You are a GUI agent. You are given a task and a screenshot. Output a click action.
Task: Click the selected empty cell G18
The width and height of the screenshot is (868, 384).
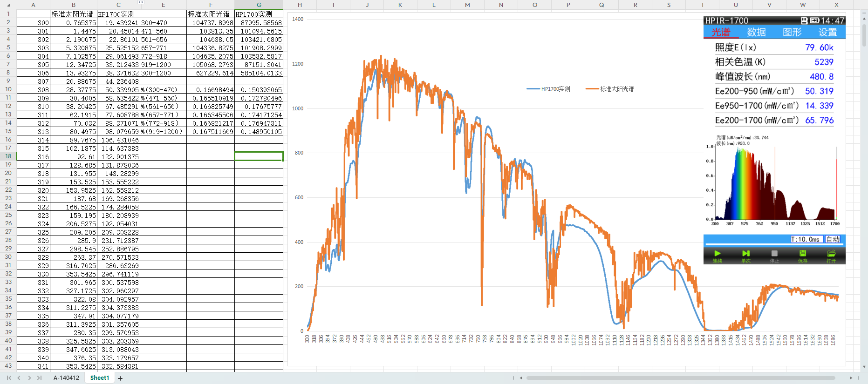(x=259, y=156)
